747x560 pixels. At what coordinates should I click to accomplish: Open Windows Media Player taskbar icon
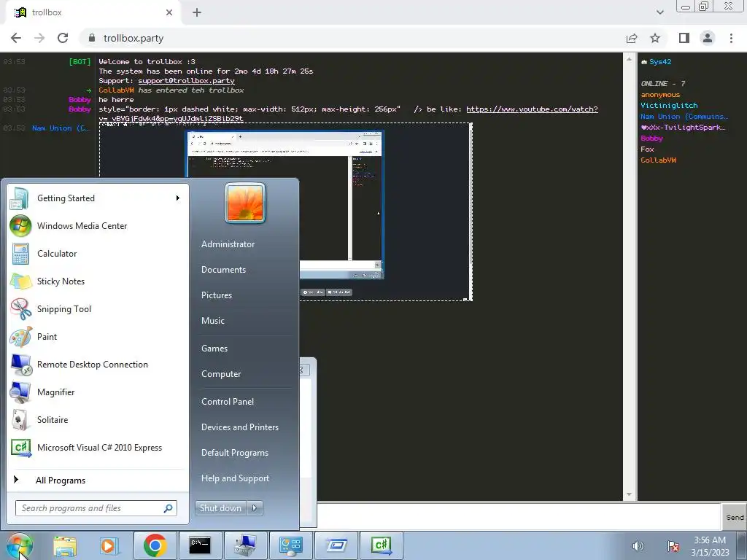click(109, 545)
